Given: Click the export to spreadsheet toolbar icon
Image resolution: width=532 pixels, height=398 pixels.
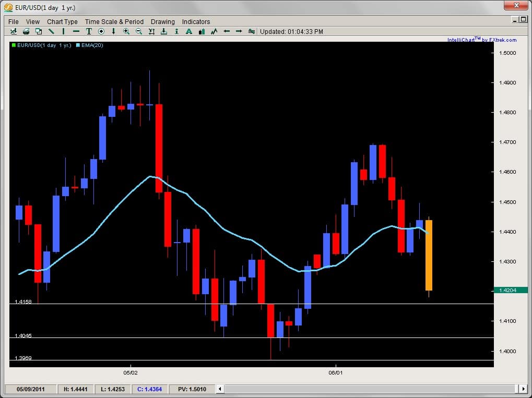Looking at the screenshot, I should [14, 31].
